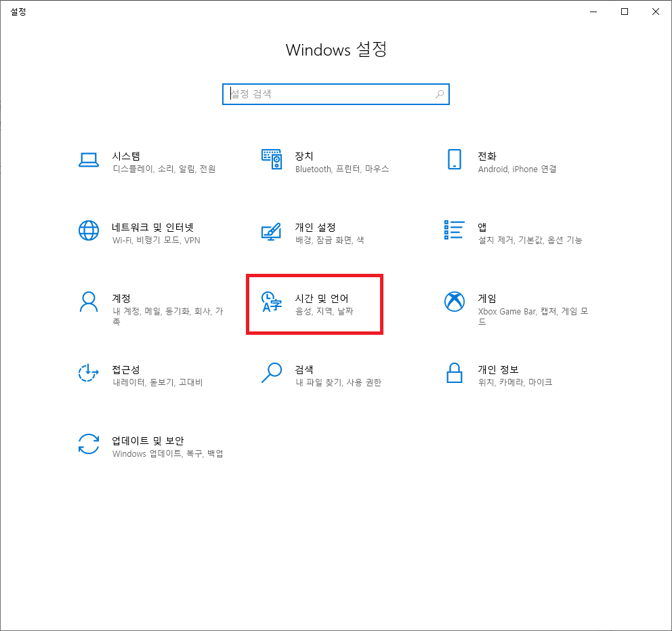Click the 내레이터, 돋보기, 고대비 description

pyautogui.click(x=158, y=382)
